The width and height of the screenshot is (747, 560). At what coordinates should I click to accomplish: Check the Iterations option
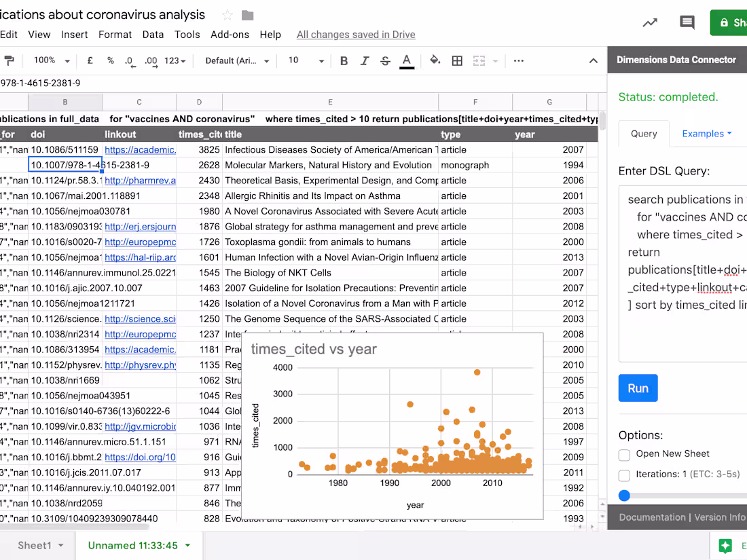coord(624,474)
